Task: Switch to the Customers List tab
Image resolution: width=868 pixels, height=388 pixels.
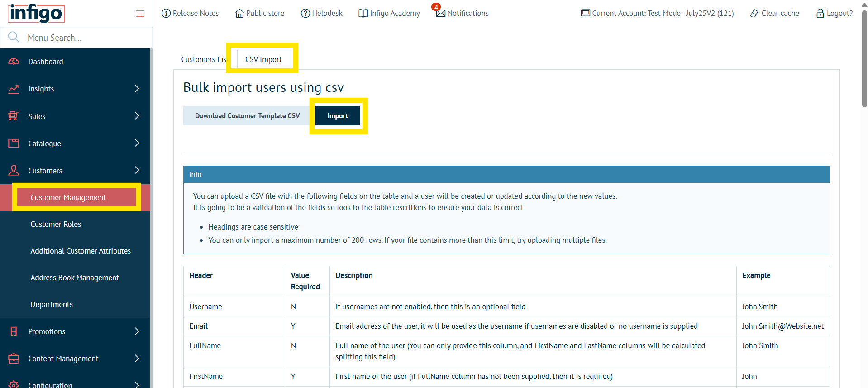Action: pyautogui.click(x=204, y=59)
